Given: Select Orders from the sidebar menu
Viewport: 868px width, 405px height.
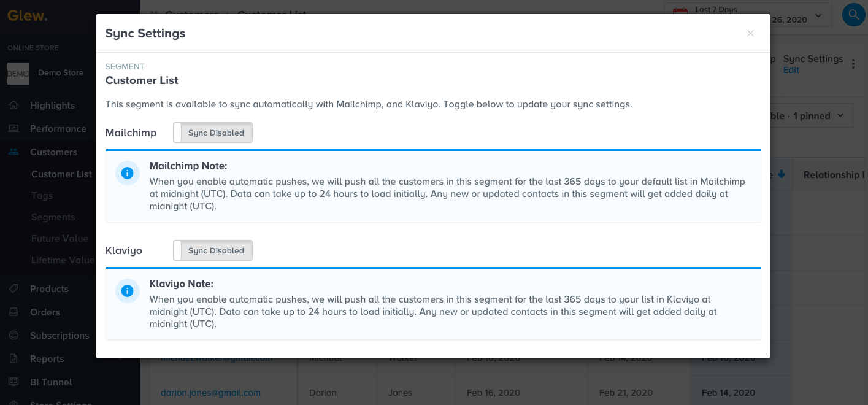Looking at the screenshot, I should pyautogui.click(x=45, y=312).
